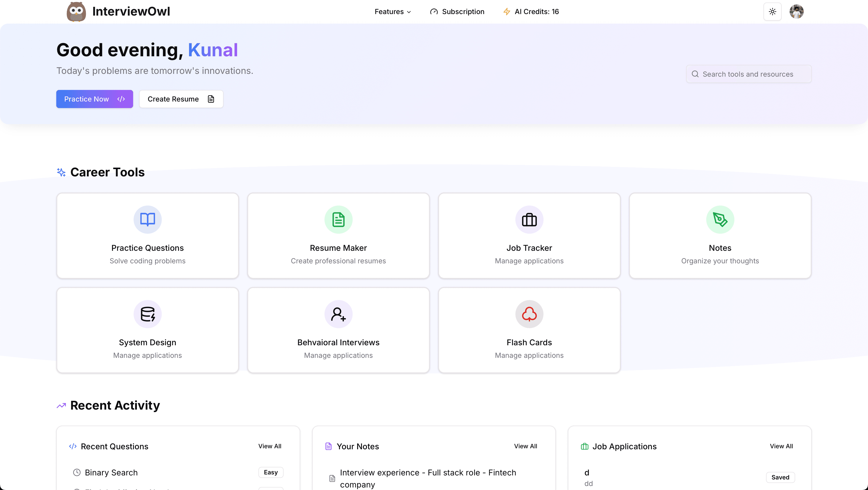Screen dimensions: 868x490
Task: Open the Flash Cards club icon
Action: coord(529,314)
